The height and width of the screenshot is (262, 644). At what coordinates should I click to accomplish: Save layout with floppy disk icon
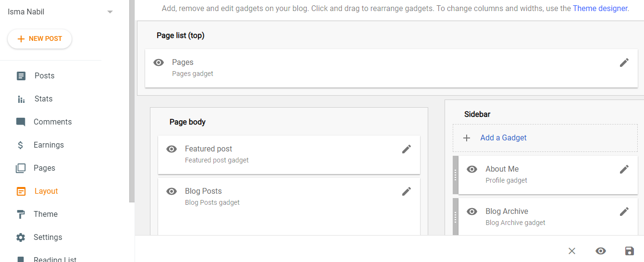[629, 251]
